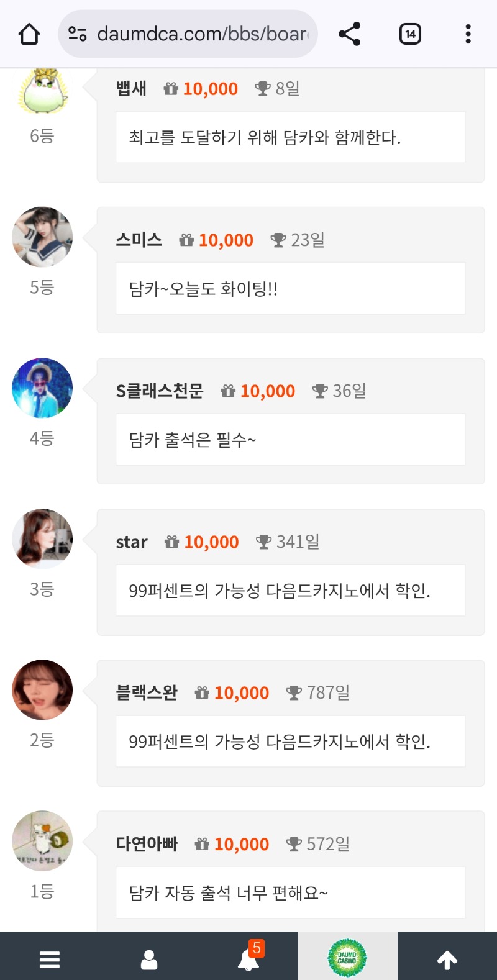Tap the browser home icon
Image resolution: width=497 pixels, height=980 pixels.
29,34
